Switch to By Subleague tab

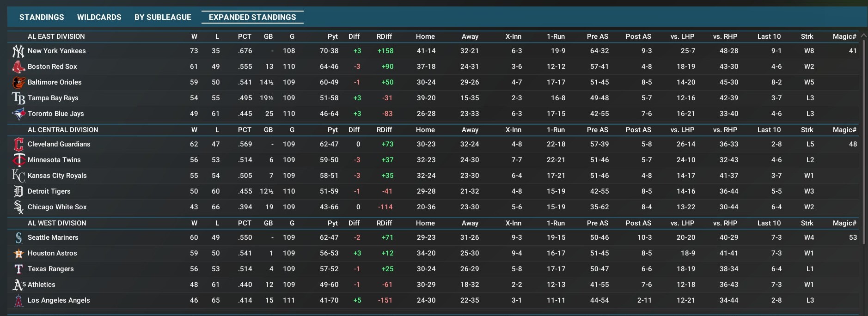(x=163, y=17)
